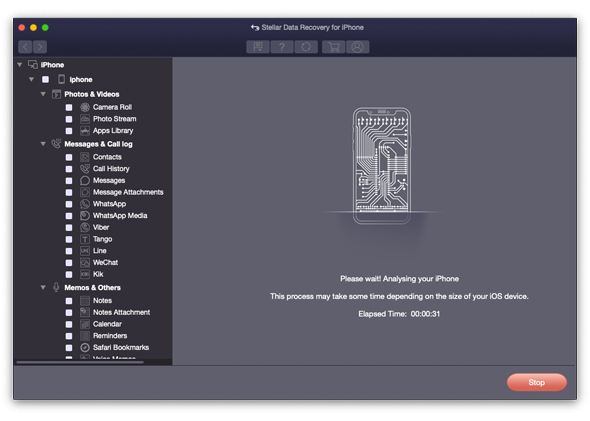Click the WhatsApp icon in sidebar
This screenshot has height=421, width=590.
coord(85,204)
